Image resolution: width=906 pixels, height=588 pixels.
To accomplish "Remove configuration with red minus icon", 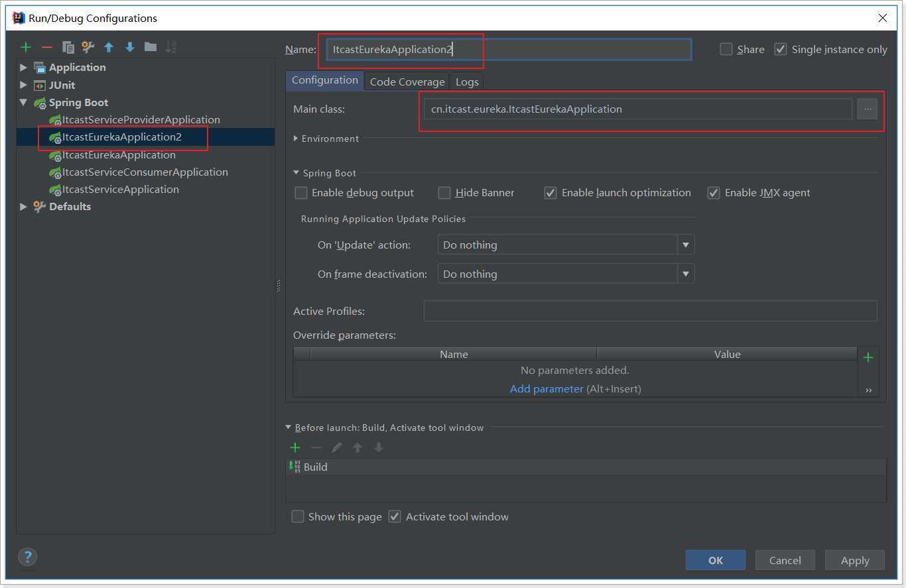I will [46, 47].
